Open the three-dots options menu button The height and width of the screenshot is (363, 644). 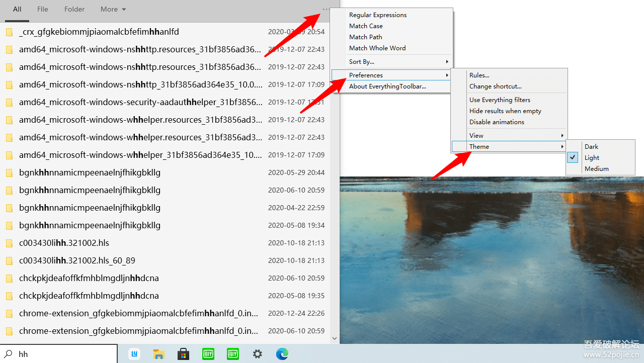326,9
